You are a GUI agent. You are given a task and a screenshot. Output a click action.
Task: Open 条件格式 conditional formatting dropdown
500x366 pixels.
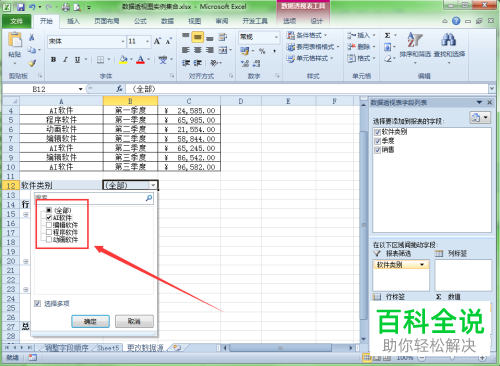[x=307, y=35]
